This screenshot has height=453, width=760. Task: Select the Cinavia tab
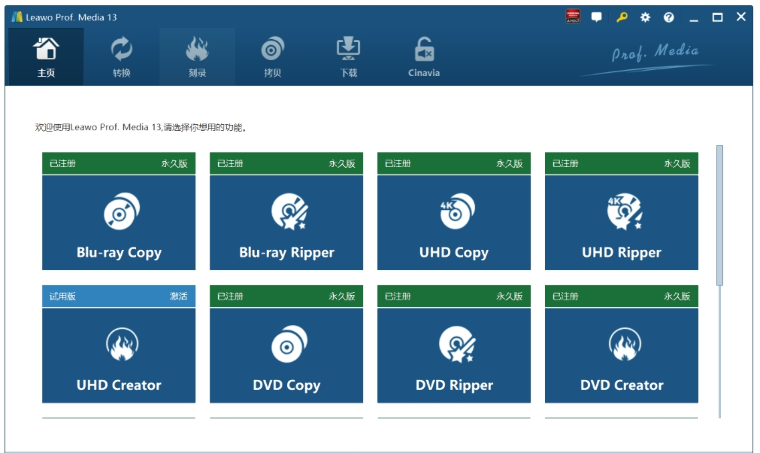click(424, 56)
